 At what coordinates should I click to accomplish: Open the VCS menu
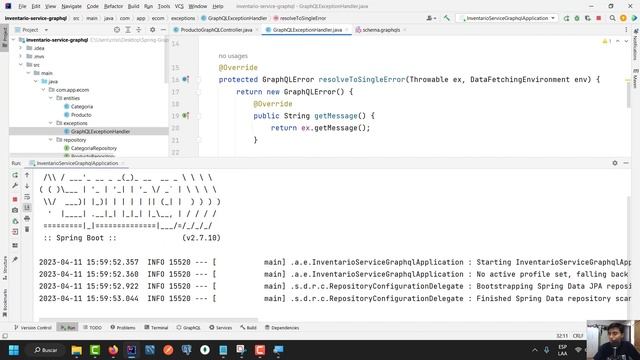pos(179,6)
